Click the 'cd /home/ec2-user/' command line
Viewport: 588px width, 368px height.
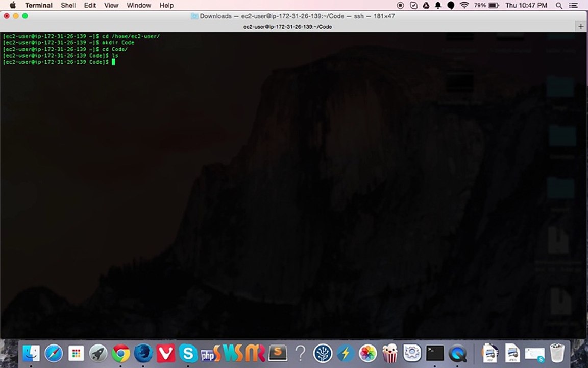click(131, 36)
